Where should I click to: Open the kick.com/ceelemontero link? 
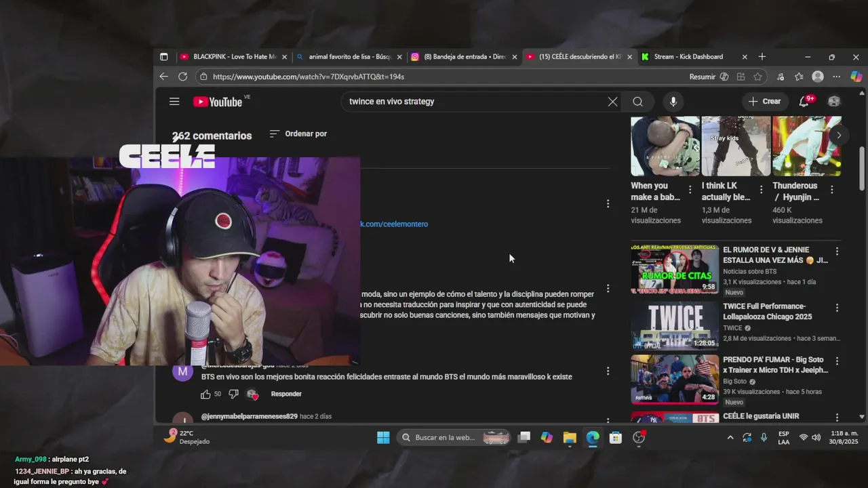(x=394, y=224)
